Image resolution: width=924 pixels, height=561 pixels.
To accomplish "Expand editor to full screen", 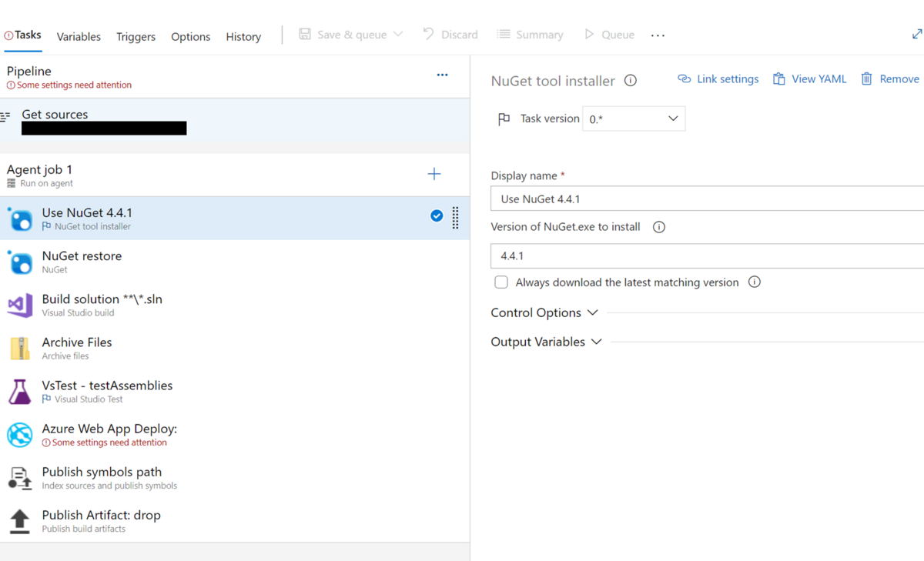I will pyautogui.click(x=916, y=34).
